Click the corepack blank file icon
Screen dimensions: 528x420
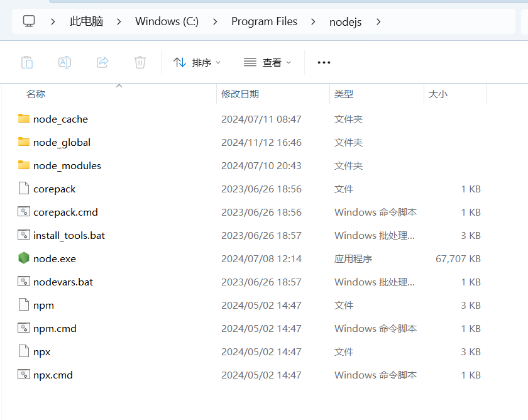(24, 188)
